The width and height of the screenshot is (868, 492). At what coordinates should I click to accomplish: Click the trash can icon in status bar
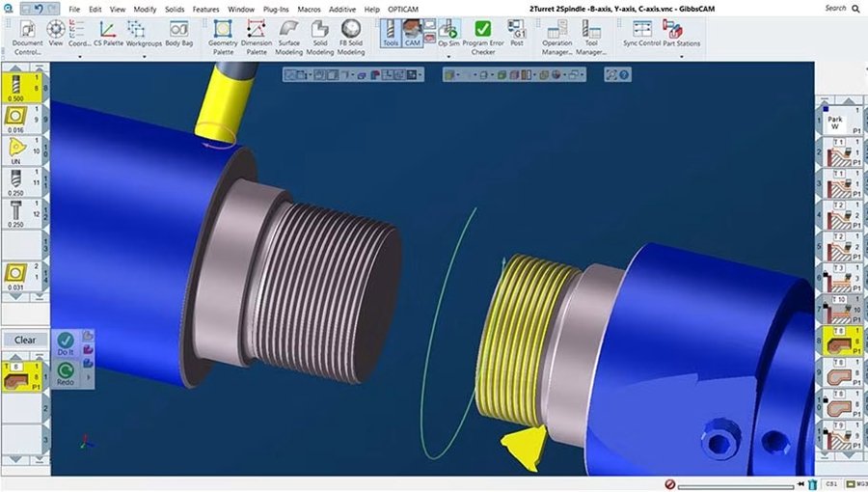pos(812,485)
